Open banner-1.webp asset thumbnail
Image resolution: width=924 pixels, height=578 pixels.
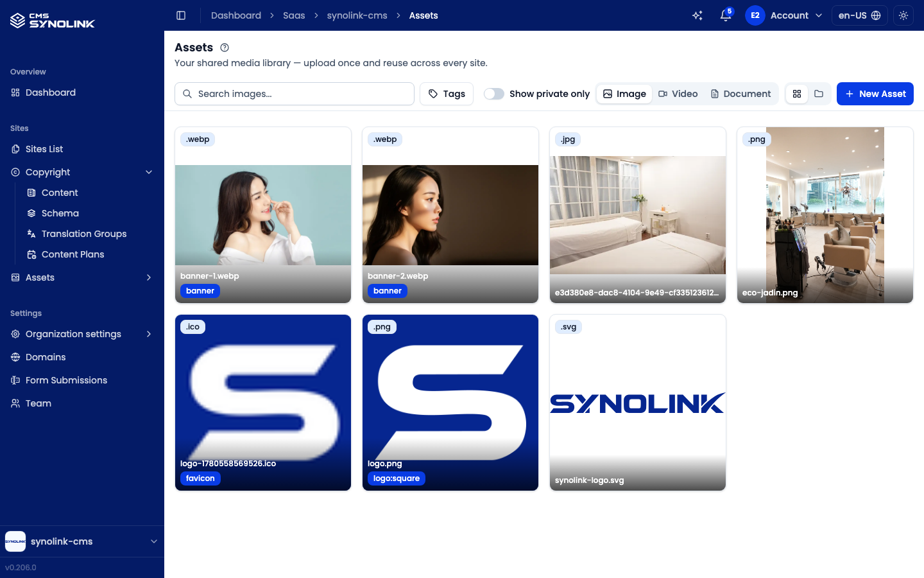click(263, 215)
